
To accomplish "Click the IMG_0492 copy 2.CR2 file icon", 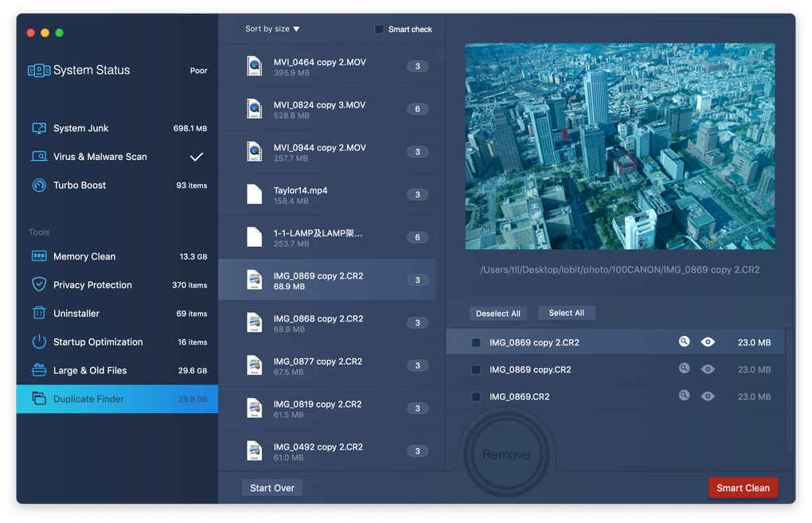I will click(x=254, y=451).
